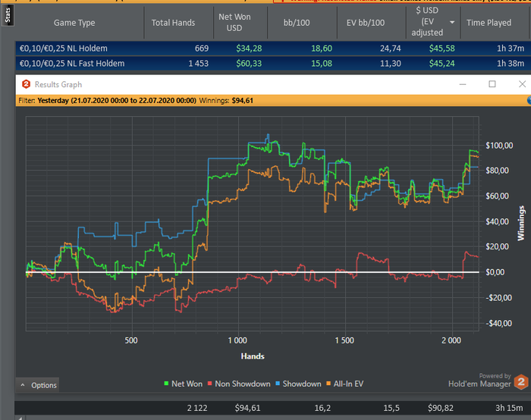Viewport: 531px width, 420px height.
Task: Click the Hold'em Manager 2 logo
Action: 521,382
